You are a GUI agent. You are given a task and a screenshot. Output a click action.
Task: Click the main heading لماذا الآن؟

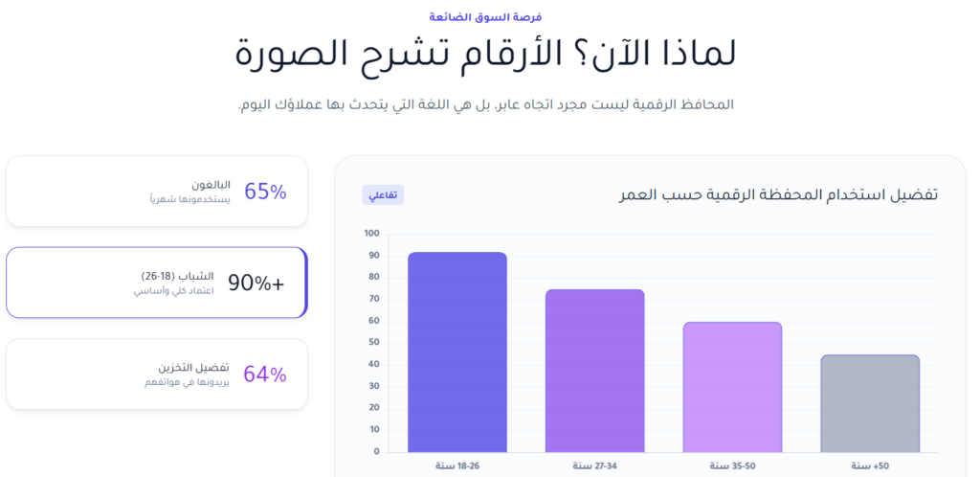coord(485,53)
